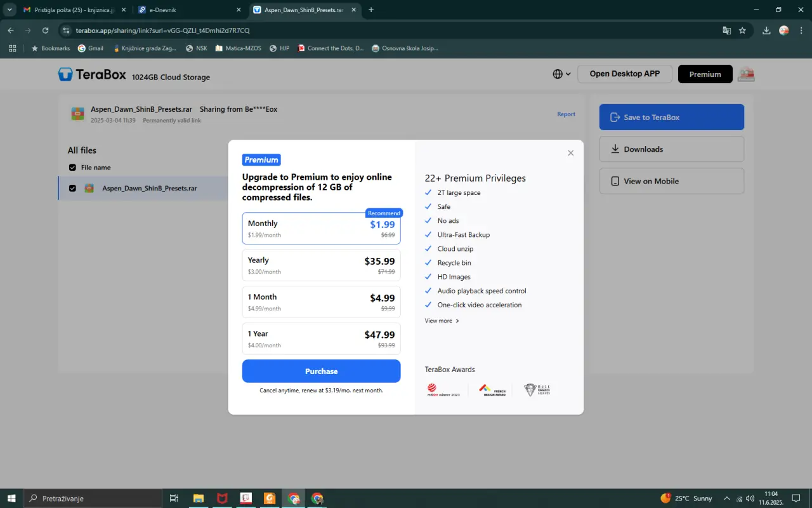
Task: Open Knjižnice grada Zagreba bookmark
Action: click(x=145, y=48)
